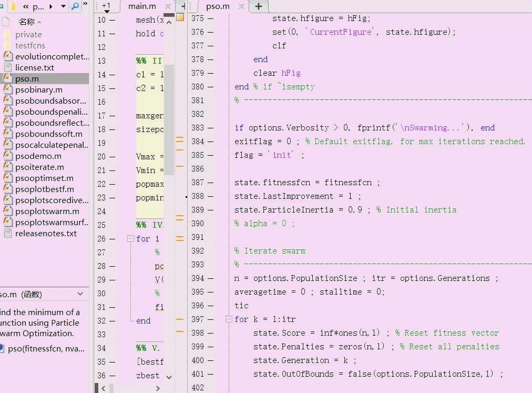Click the new tab plus button
This screenshot has height=393, width=532.
tap(259, 6)
